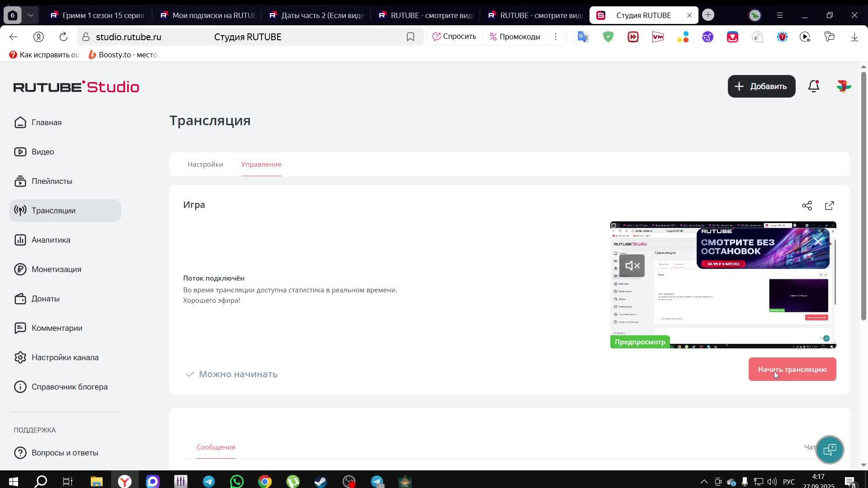This screenshot has width=868, height=488.
Task: Close the RUTUBE subscription ad banner
Action: (x=818, y=242)
